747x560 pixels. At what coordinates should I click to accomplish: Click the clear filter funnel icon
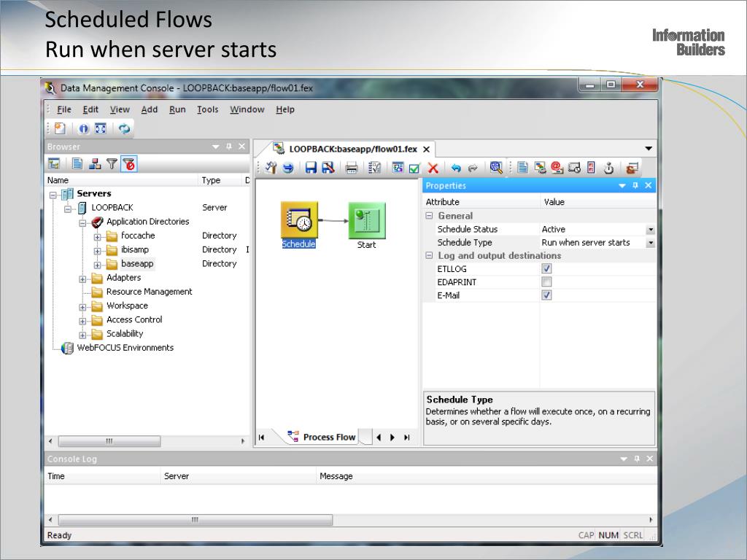click(129, 164)
